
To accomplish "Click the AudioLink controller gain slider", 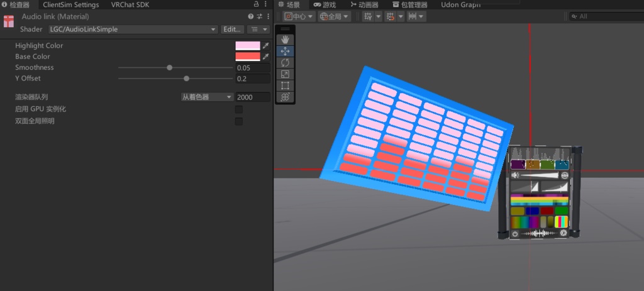I will coord(540,175).
